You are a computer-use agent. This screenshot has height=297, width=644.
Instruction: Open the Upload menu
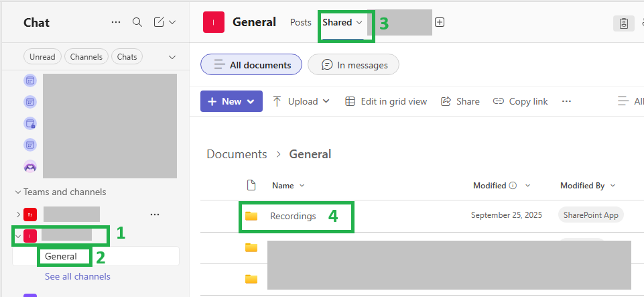pyautogui.click(x=301, y=101)
